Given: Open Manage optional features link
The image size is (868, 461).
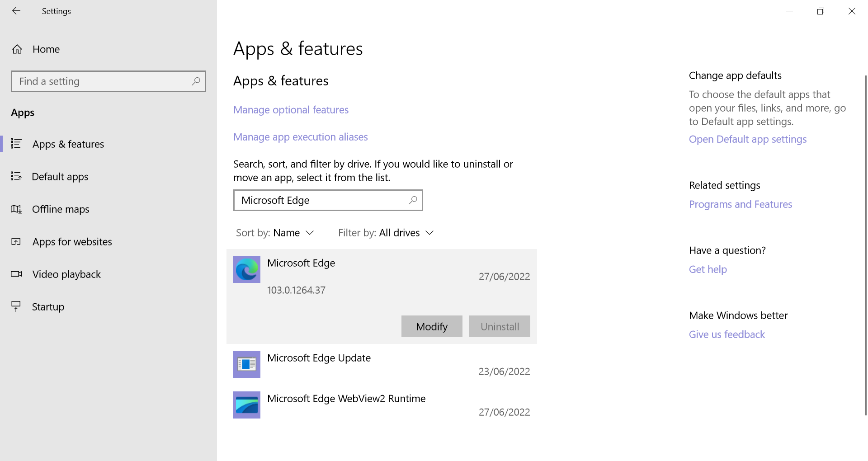Looking at the screenshot, I should coord(291,110).
